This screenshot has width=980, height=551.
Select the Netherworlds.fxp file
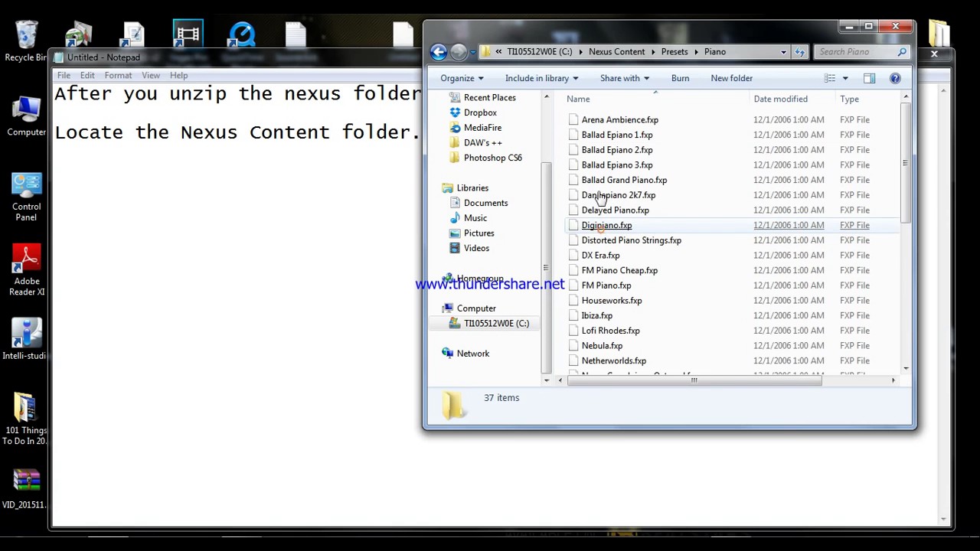pyautogui.click(x=613, y=360)
